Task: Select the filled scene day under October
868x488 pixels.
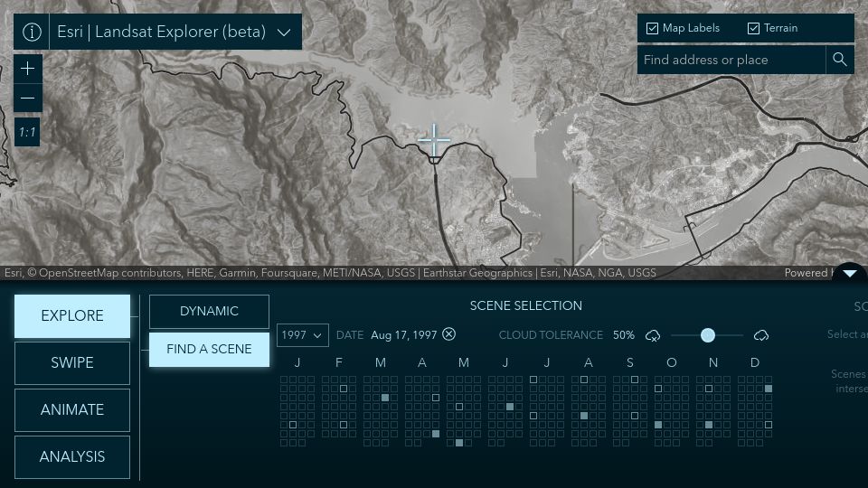Action: pos(658,425)
